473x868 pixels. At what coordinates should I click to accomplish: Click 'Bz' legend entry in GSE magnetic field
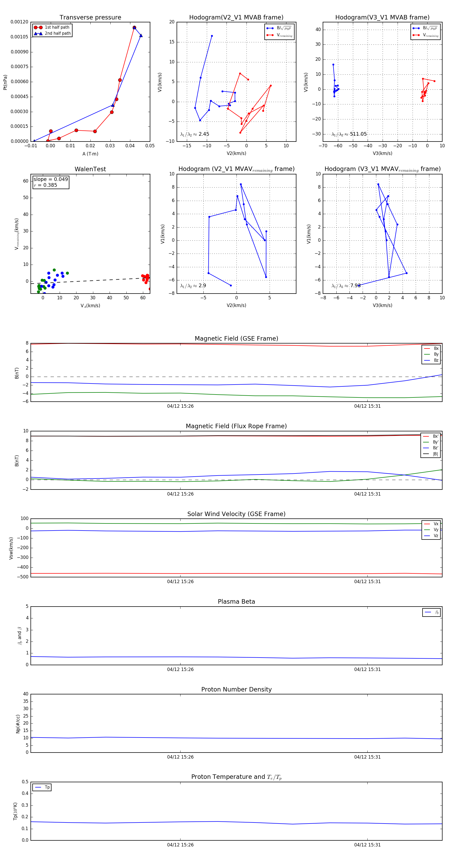click(x=431, y=360)
